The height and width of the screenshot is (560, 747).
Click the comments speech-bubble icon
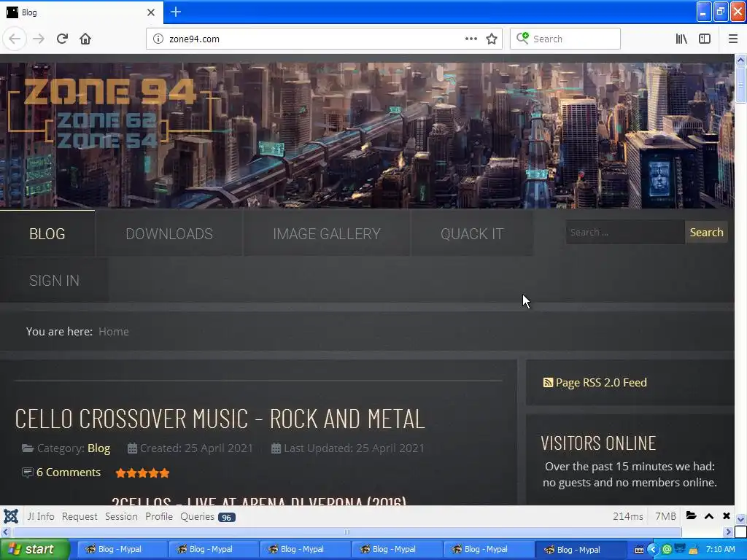(28, 472)
